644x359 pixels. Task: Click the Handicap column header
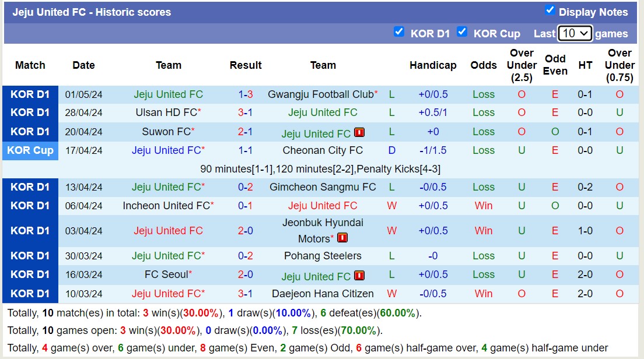click(x=433, y=65)
